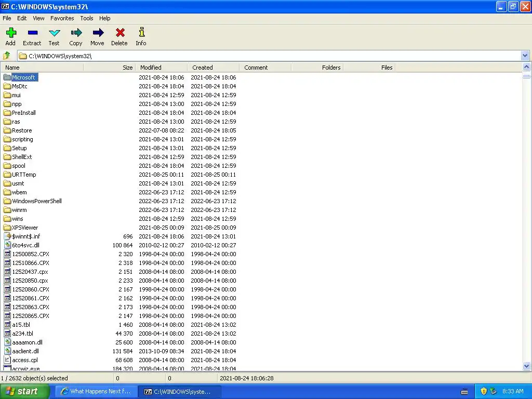Select the wbem folder name
This screenshot has height=399, width=532.
(x=19, y=192)
